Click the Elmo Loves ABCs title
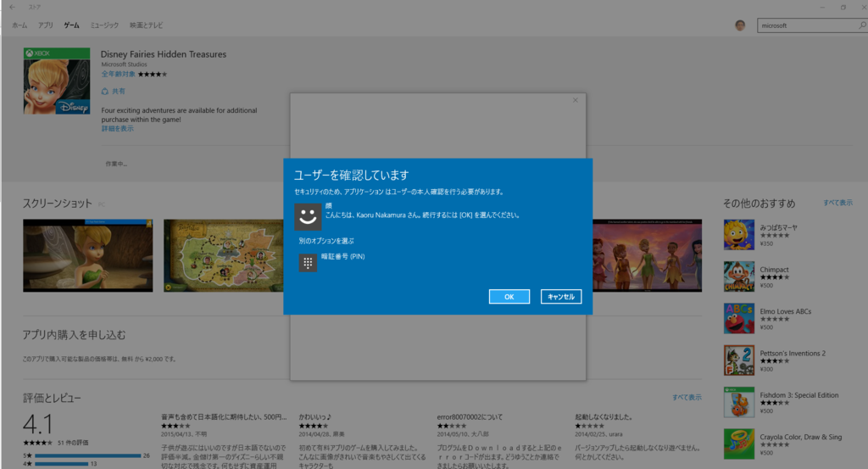Screen dimensions: 868x469 pyautogui.click(x=786, y=311)
